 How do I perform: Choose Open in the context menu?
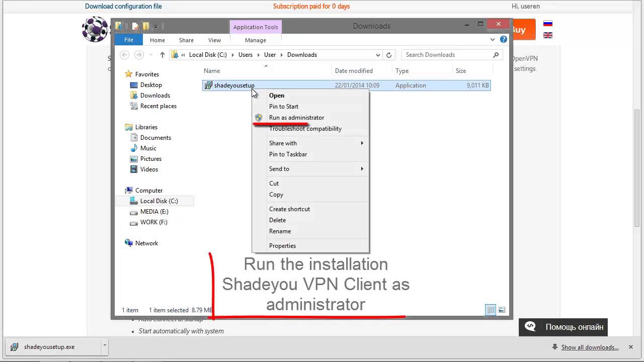pos(310,96)
